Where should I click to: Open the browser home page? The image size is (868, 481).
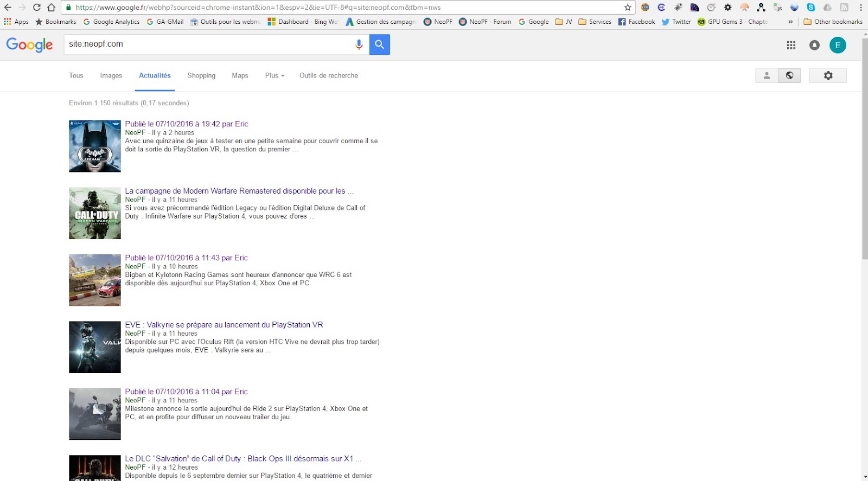[x=51, y=8]
